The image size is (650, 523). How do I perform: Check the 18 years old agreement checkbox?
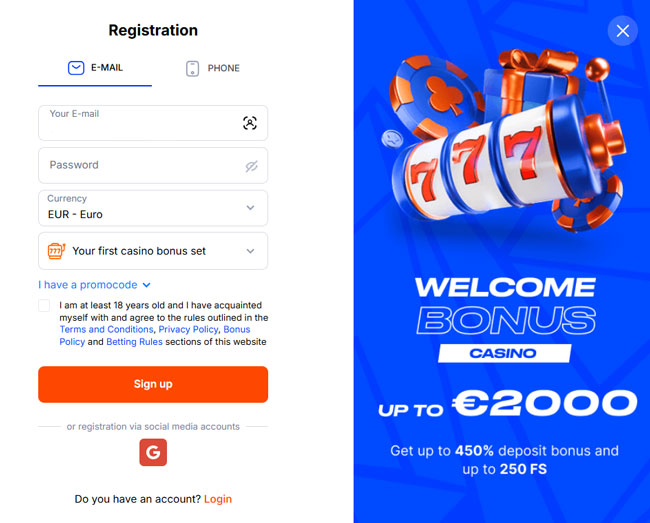(44, 306)
